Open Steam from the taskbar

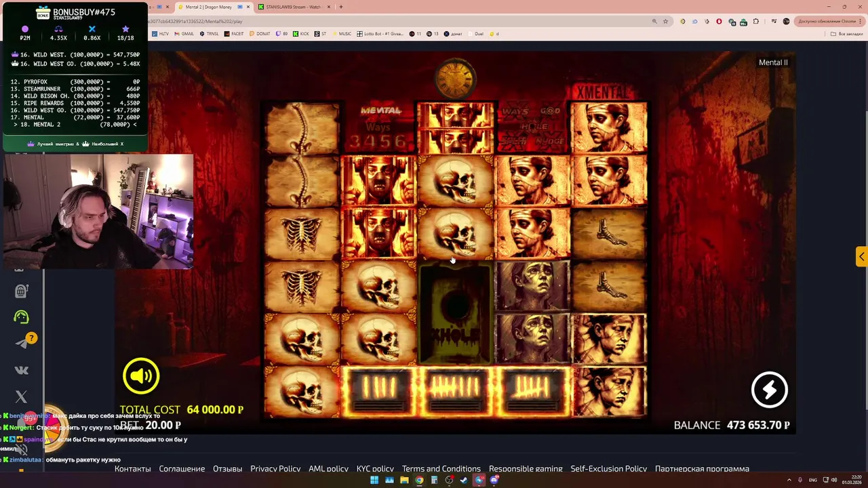click(464, 480)
